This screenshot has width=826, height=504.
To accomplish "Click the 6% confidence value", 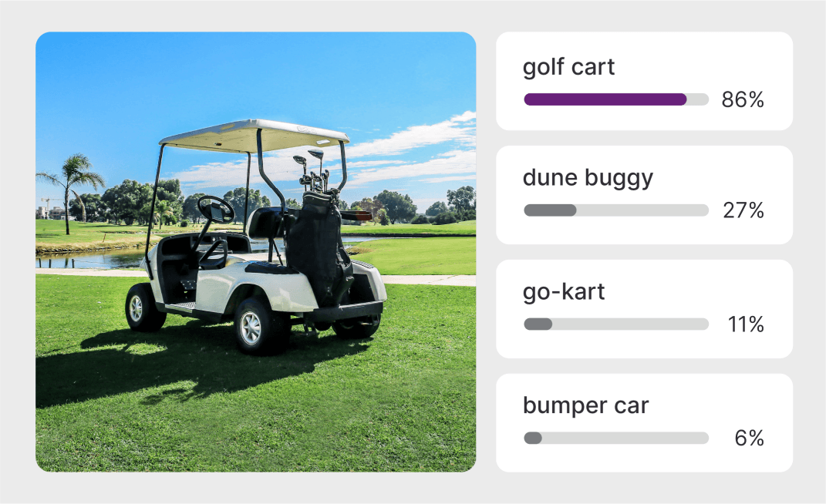I will pos(749,438).
